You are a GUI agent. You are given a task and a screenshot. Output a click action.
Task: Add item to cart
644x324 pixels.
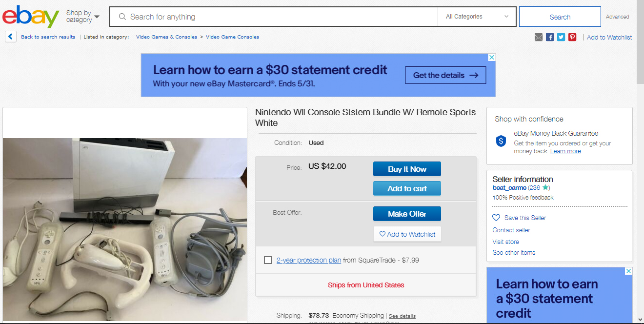[407, 188]
